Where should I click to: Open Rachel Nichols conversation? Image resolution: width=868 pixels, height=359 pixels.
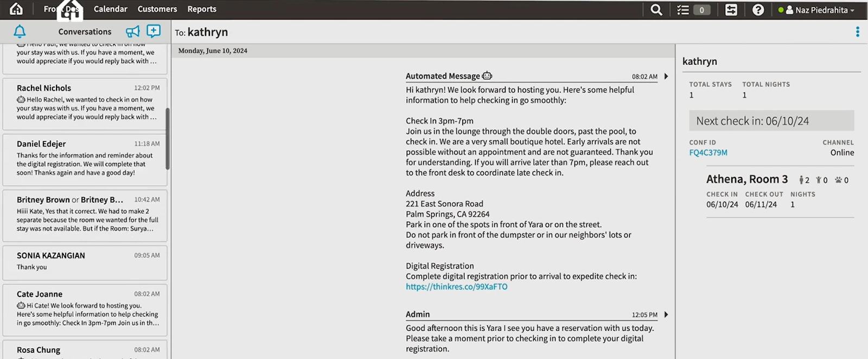[x=85, y=104]
